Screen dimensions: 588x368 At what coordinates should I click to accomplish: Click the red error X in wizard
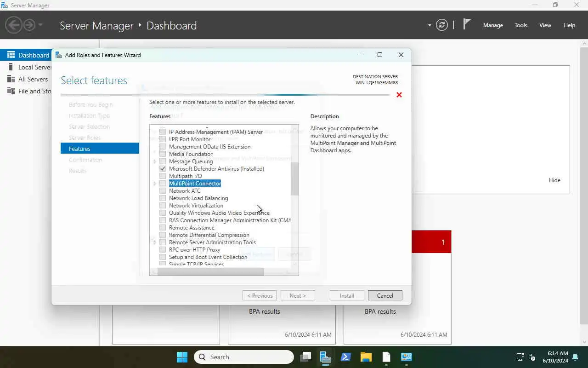[x=399, y=95]
